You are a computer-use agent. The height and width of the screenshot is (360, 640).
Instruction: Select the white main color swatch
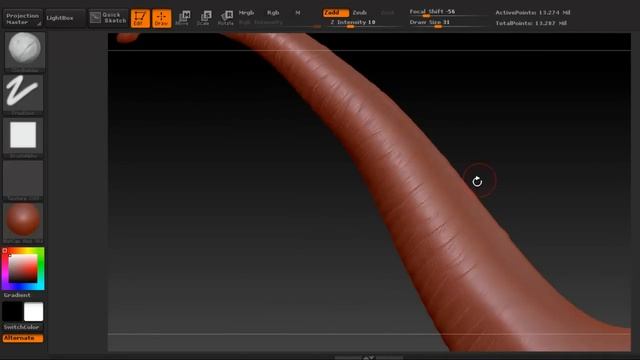(33, 312)
